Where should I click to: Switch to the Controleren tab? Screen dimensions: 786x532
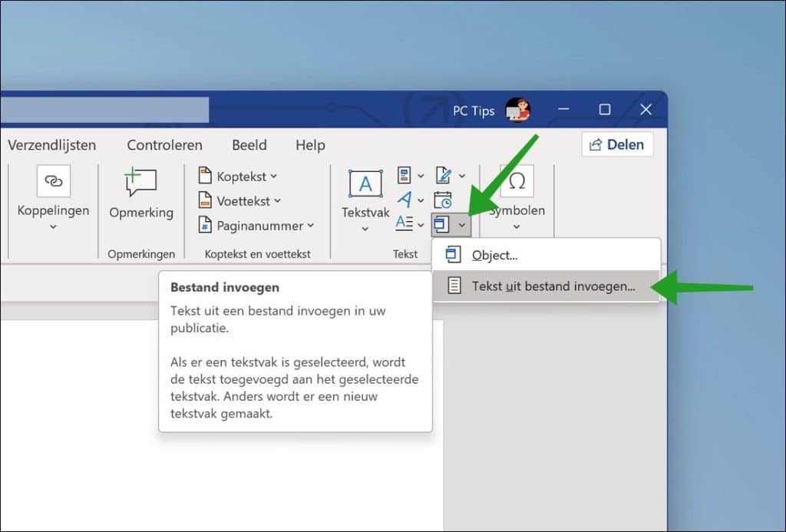[164, 145]
